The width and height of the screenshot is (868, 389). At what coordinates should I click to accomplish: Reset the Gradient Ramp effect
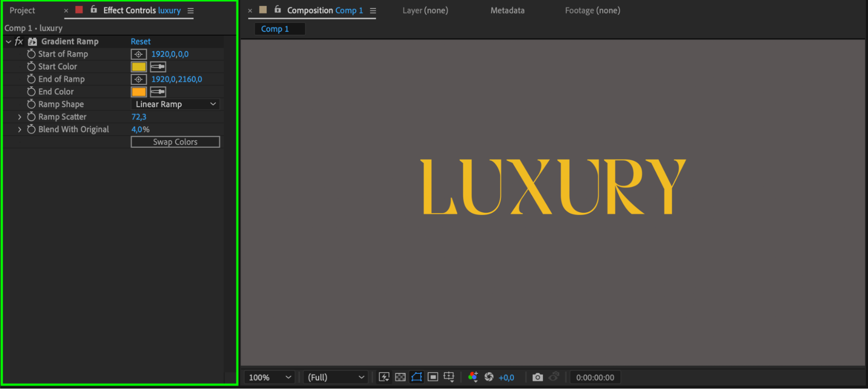(141, 42)
